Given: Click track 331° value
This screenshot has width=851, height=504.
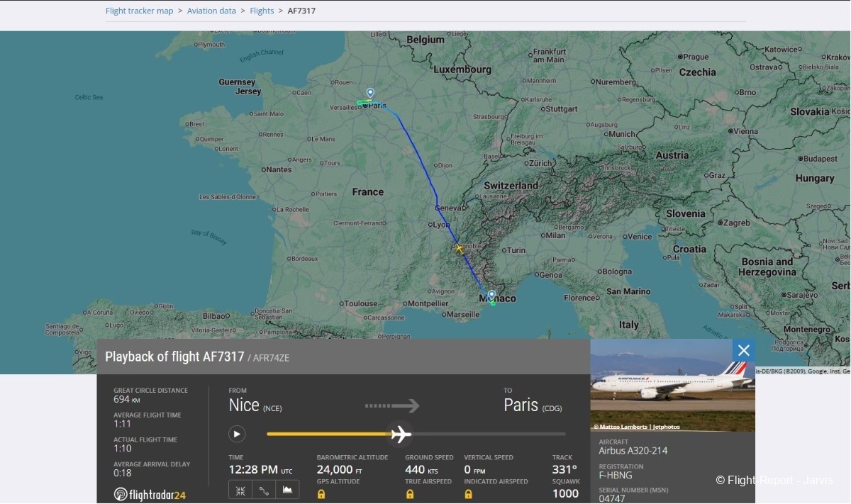Looking at the screenshot, I should [564, 469].
